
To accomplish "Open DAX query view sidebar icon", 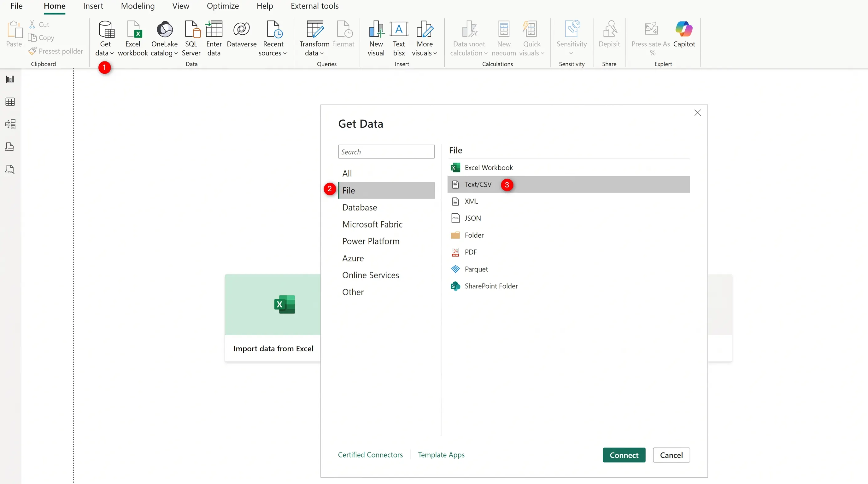I will 9,147.
